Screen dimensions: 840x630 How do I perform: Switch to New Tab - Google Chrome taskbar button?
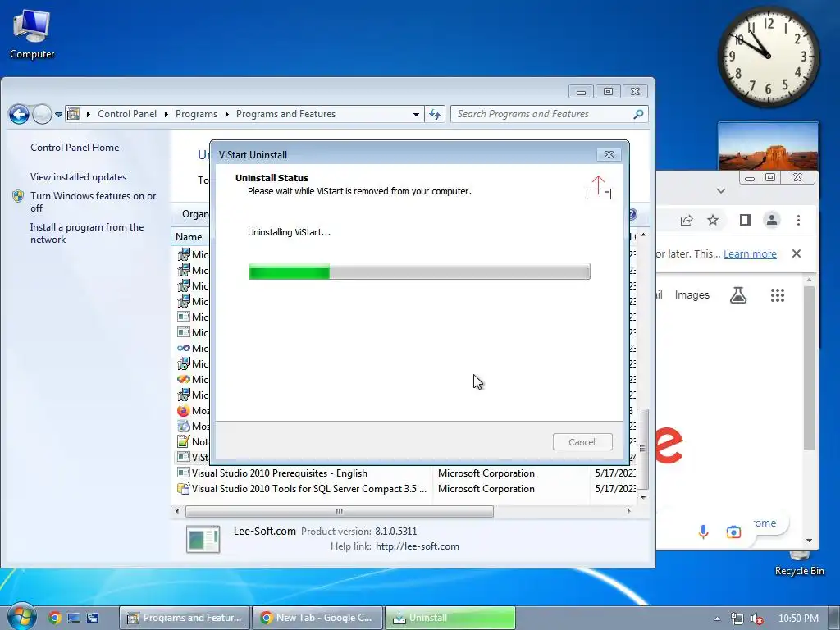[x=317, y=618]
